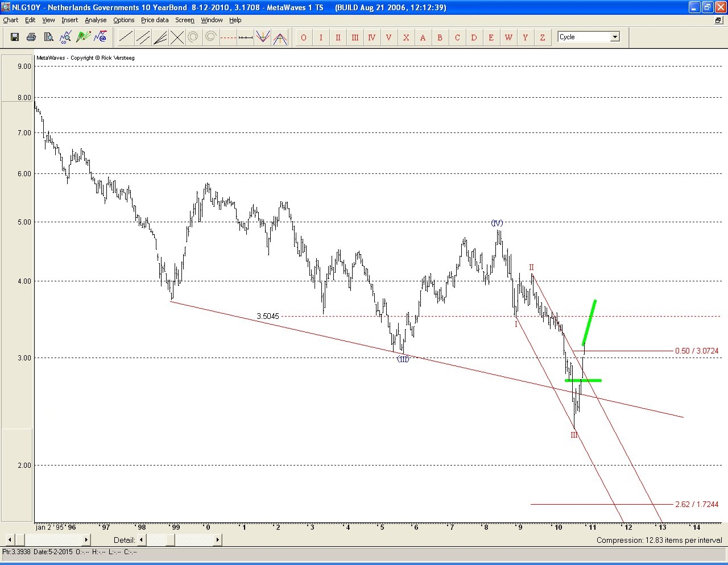Click the Print icon in toolbar

point(31,38)
